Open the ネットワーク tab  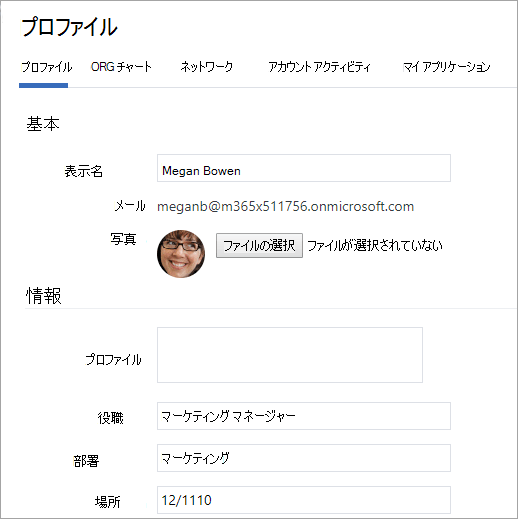click(206, 67)
